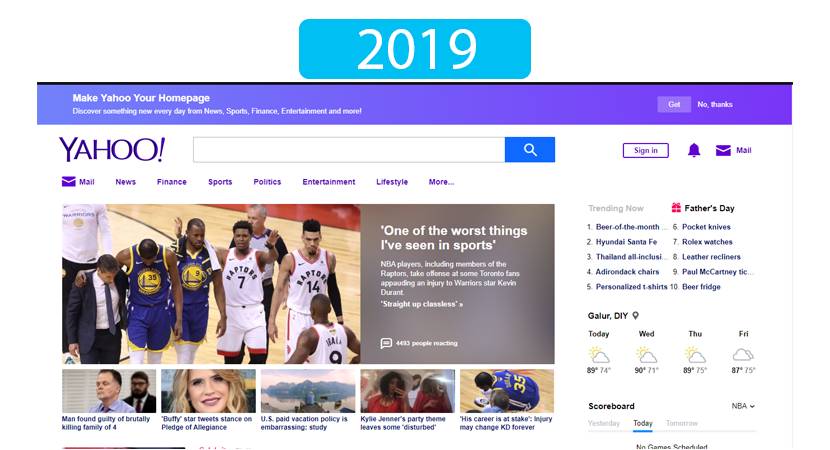Open the notifications bell icon

pos(694,150)
